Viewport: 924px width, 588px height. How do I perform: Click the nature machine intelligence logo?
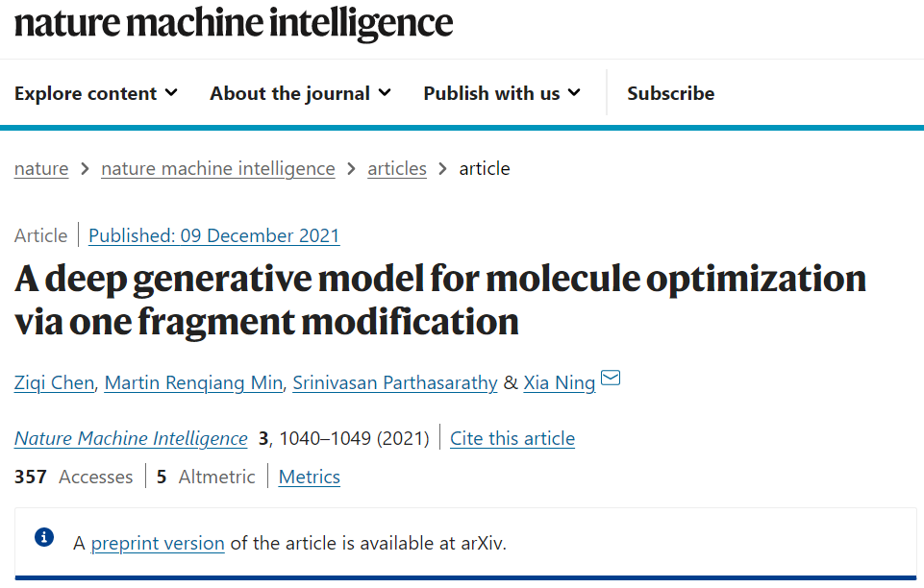[234, 23]
